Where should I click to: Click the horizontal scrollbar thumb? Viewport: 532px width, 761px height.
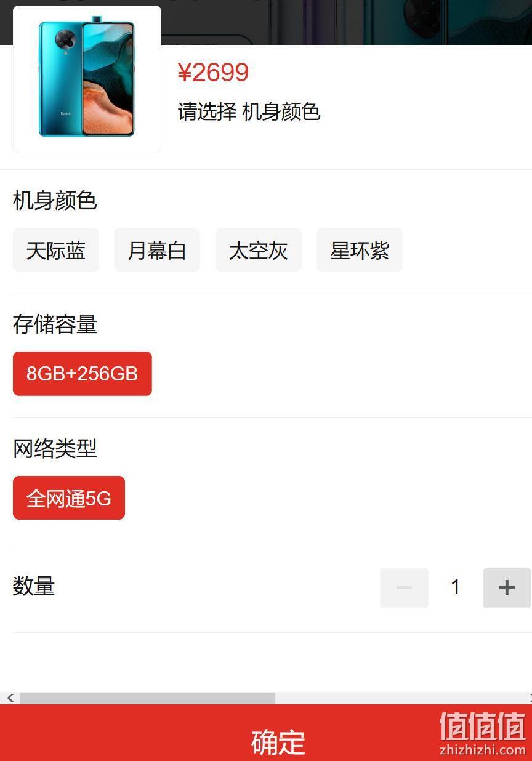coord(147,698)
